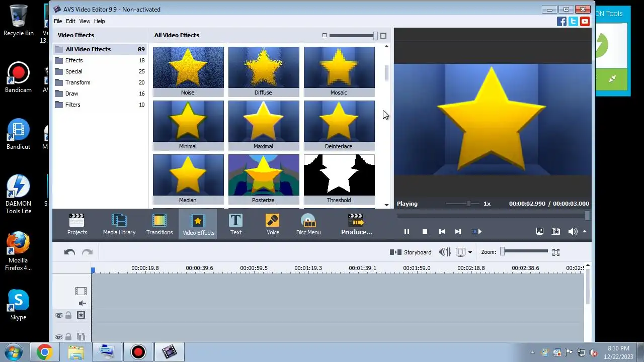Viewport: 644px width, 362px height.
Task: Click the effects list up arrow
Action: coord(386,46)
